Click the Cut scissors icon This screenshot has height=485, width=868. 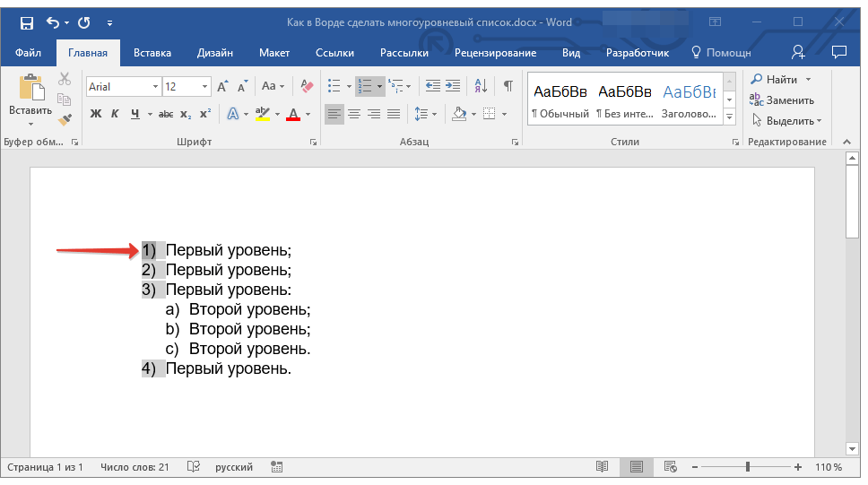pyautogui.click(x=65, y=80)
